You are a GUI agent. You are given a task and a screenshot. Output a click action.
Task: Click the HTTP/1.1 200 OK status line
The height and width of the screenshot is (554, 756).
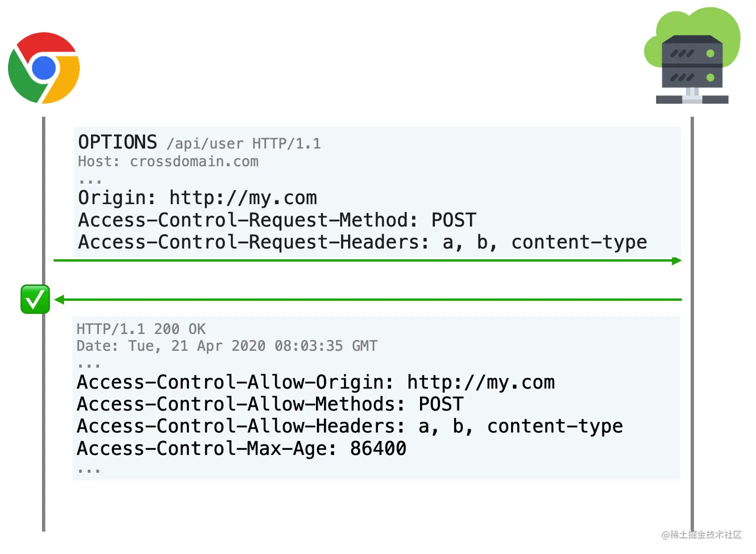(141, 329)
